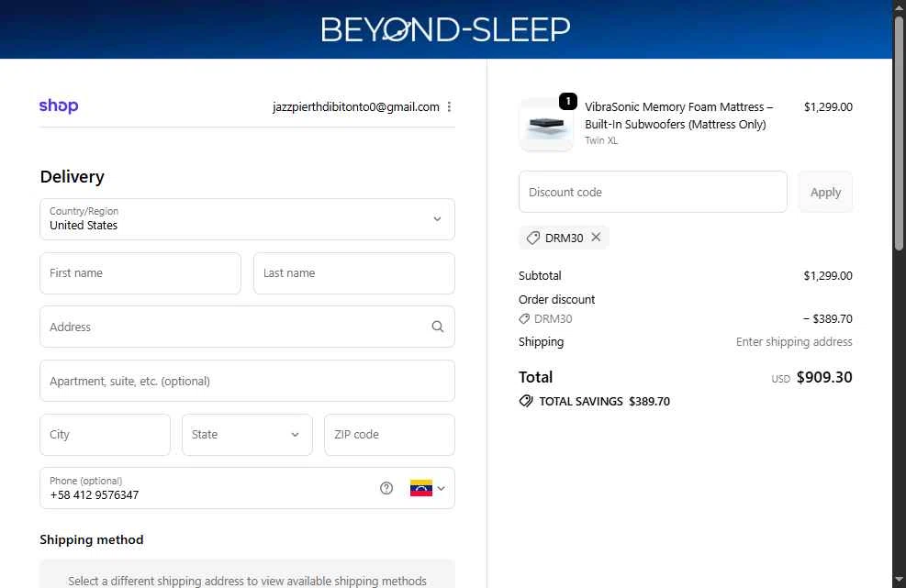Click the ZIP code field

click(389, 435)
